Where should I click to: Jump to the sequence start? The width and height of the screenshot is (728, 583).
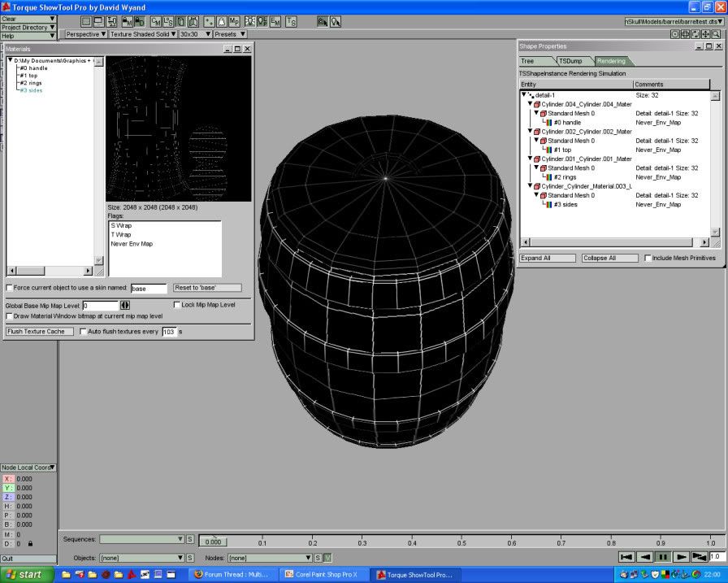click(x=626, y=557)
